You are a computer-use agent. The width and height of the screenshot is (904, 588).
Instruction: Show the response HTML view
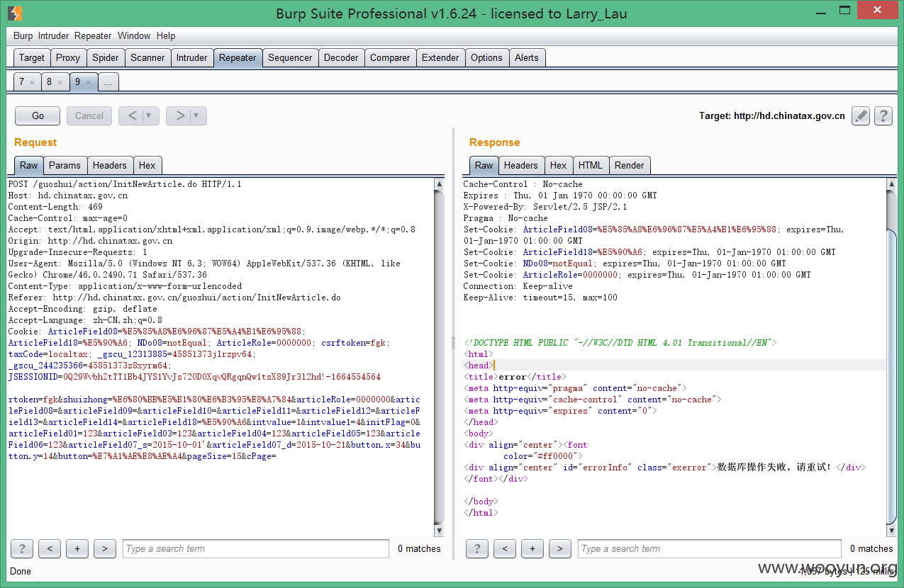tap(591, 165)
